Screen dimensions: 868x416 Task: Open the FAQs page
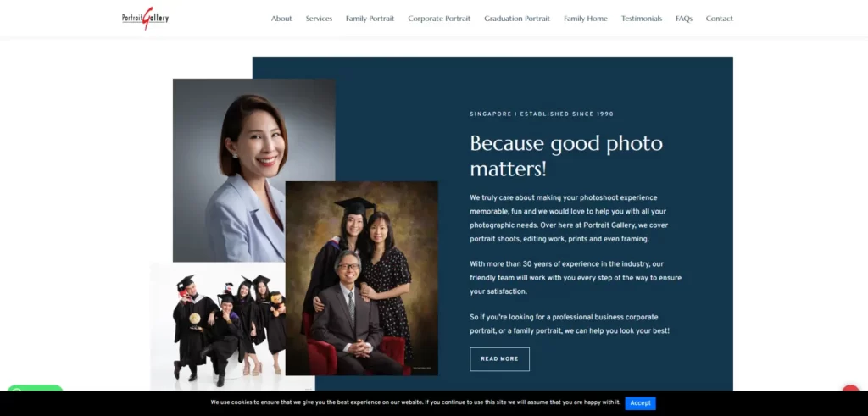point(684,19)
